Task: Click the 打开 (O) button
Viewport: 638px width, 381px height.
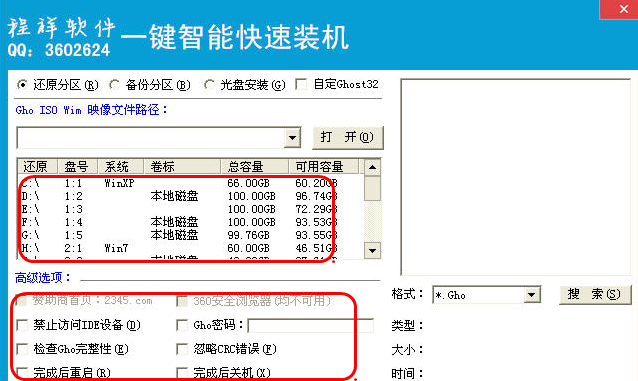Action: [348, 138]
